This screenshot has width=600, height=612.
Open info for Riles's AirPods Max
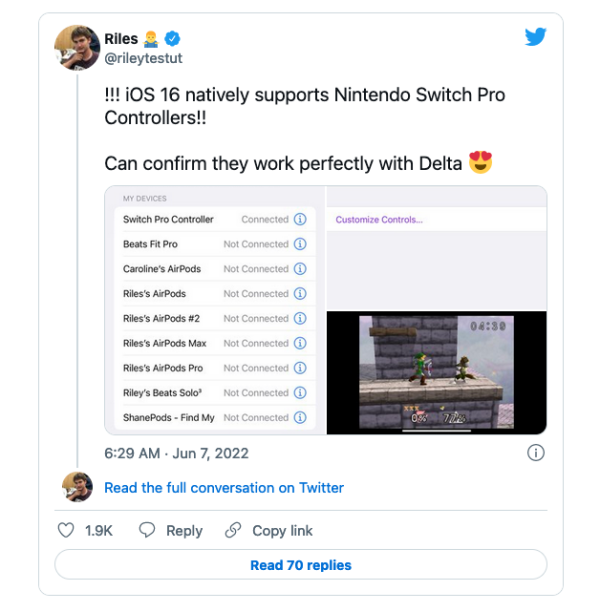coord(300,343)
